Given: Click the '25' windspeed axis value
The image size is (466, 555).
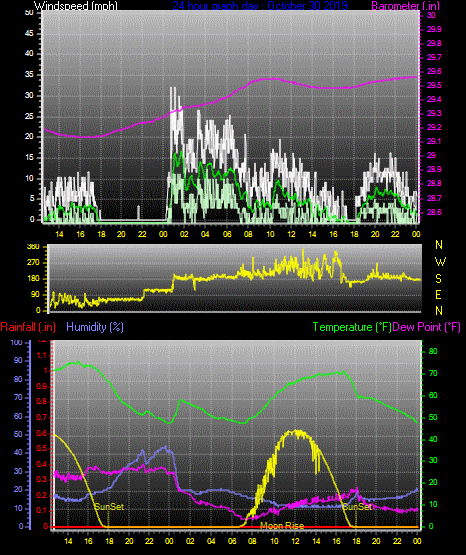Looking at the screenshot, I should point(29,116).
